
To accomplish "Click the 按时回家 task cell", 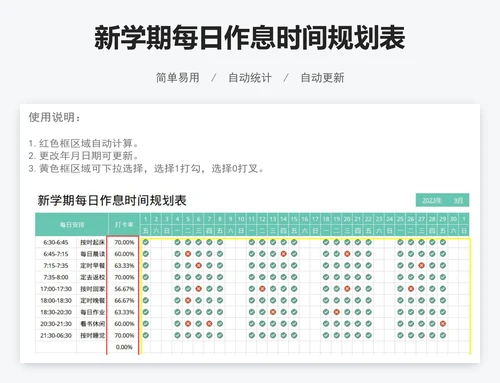I will [x=92, y=289].
